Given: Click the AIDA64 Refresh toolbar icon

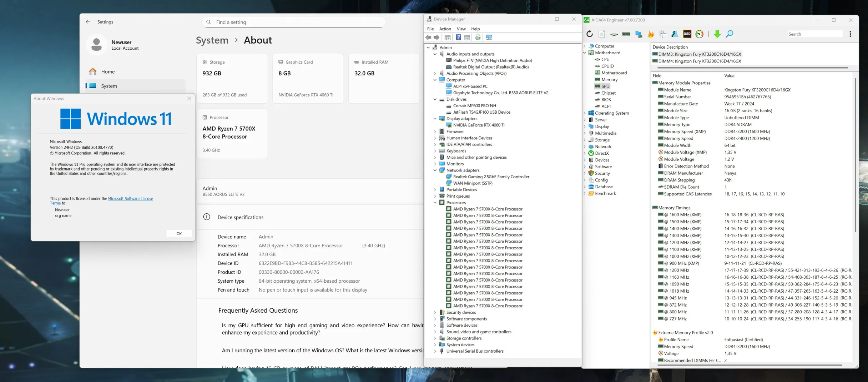Looking at the screenshot, I should tap(590, 34).
